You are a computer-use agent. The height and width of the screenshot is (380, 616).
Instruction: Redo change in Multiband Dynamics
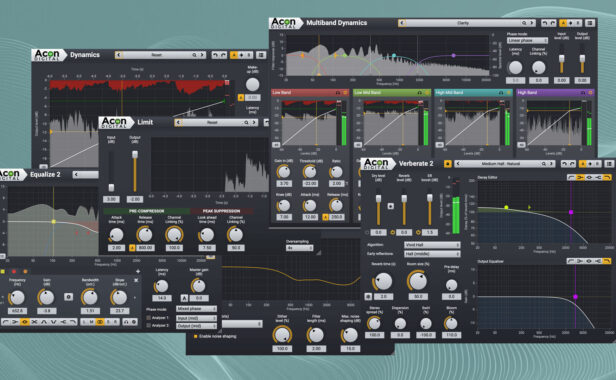coord(553,23)
